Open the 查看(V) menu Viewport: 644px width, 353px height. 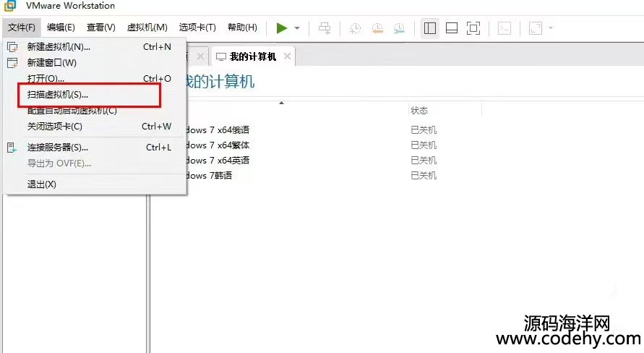click(x=100, y=27)
